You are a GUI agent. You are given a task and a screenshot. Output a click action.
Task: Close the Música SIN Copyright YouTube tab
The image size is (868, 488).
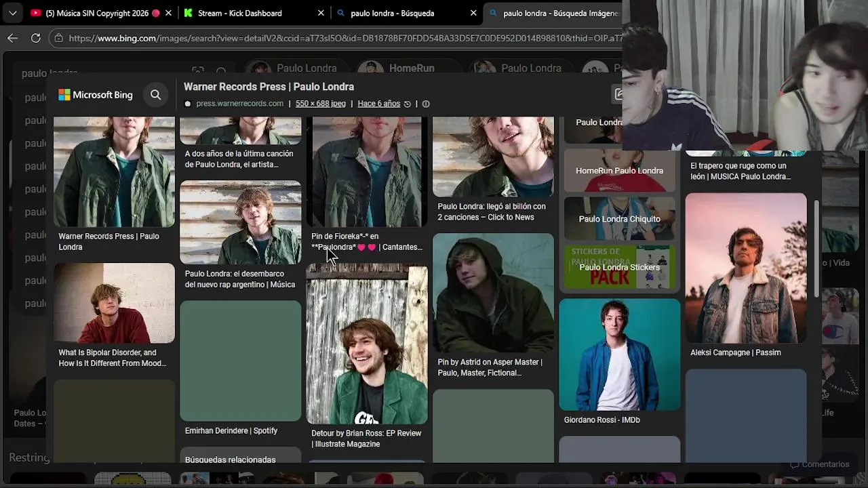[x=168, y=13]
